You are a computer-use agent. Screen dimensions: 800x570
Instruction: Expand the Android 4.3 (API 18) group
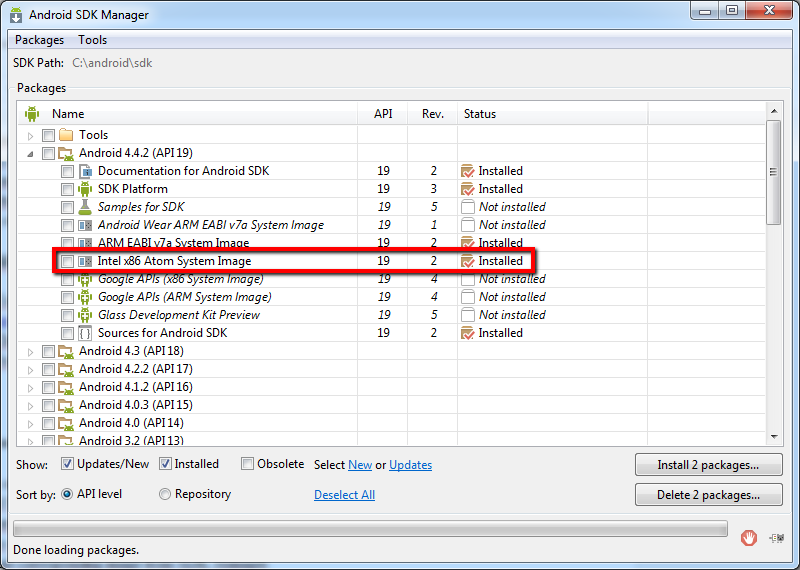(x=30, y=352)
